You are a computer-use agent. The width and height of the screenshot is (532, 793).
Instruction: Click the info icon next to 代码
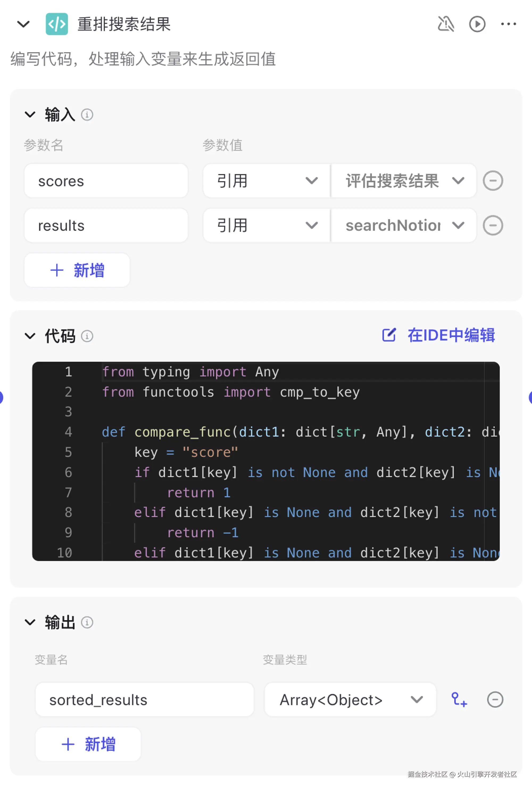pyautogui.click(x=87, y=336)
